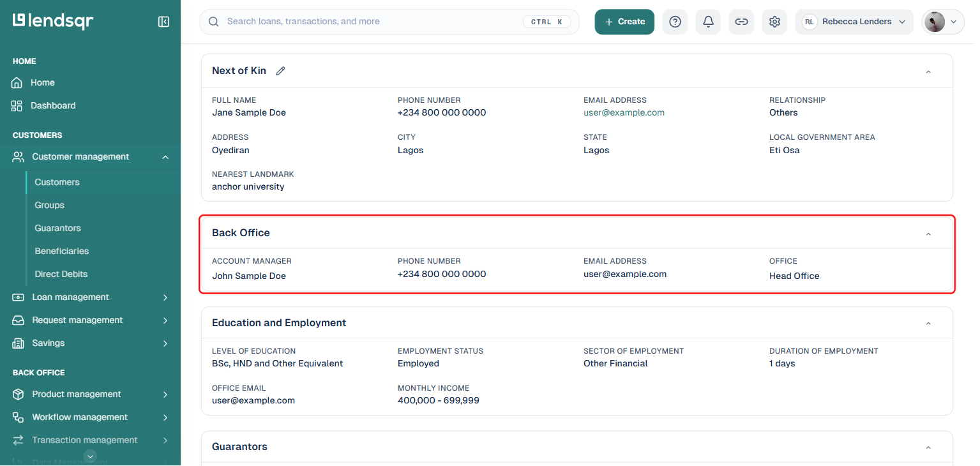Click Others relationship value
The height and width of the screenshot is (466, 980).
pyautogui.click(x=783, y=113)
